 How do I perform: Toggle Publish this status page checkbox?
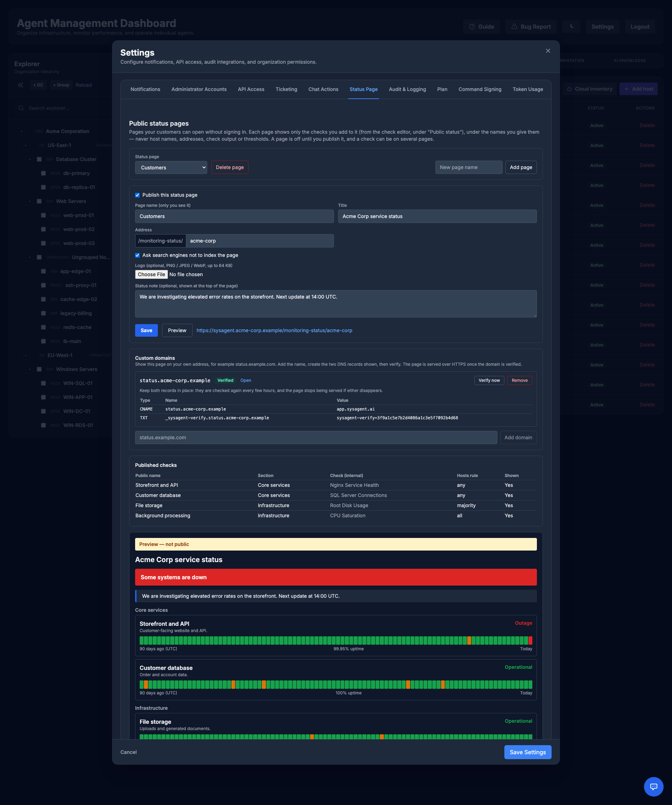pyautogui.click(x=137, y=195)
